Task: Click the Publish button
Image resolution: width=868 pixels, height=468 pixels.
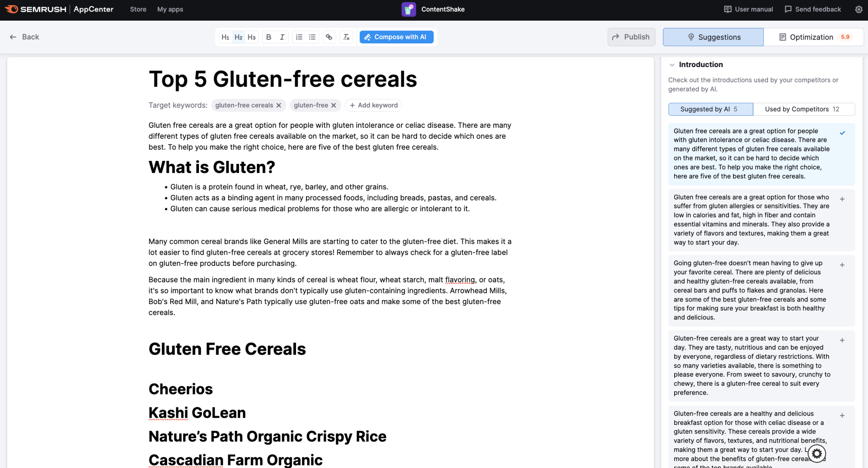Action: pos(631,37)
